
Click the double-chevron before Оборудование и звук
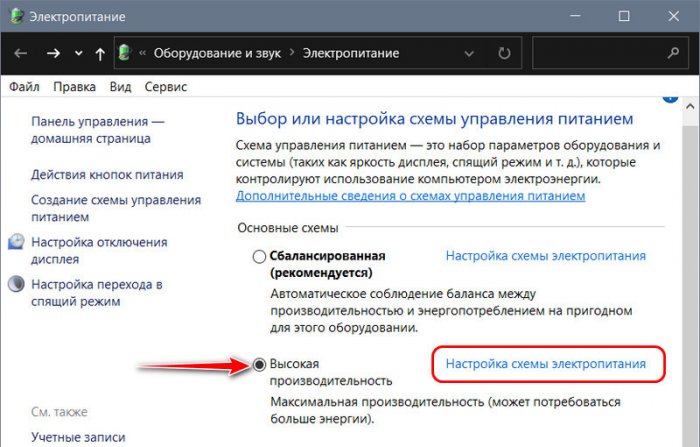click(x=142, y=53)
